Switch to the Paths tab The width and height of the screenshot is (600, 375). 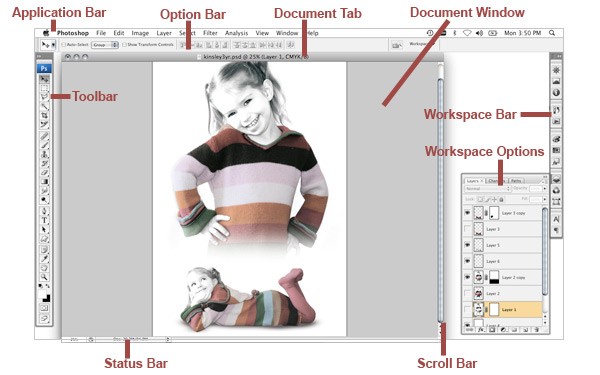517,181
